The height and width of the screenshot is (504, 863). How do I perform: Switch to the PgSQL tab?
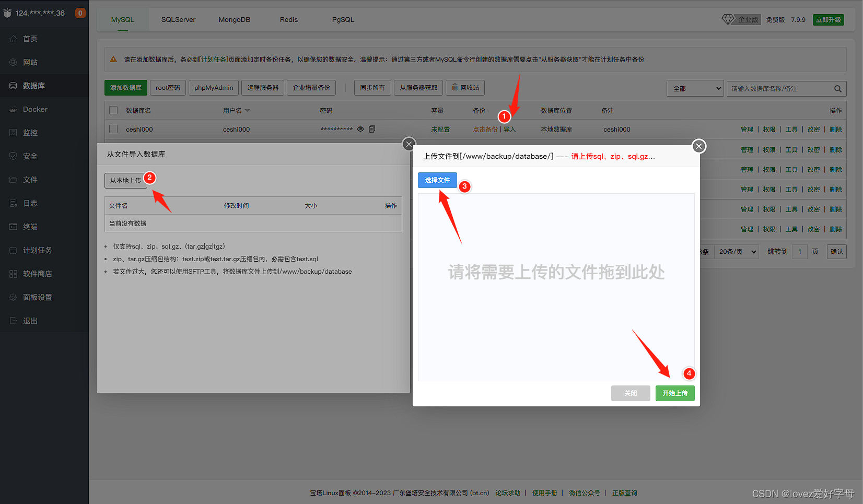pos(343,20)
